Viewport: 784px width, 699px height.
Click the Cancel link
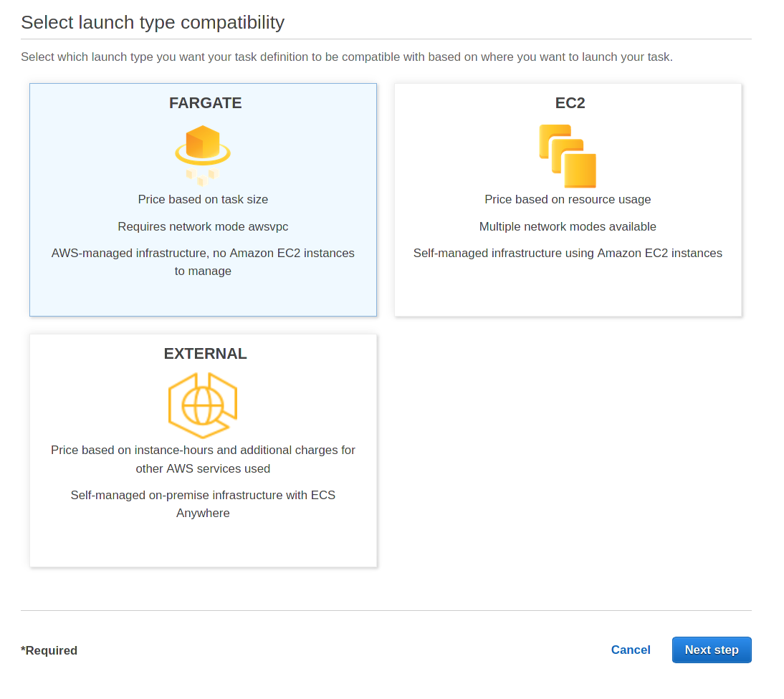tap(630, 650)
